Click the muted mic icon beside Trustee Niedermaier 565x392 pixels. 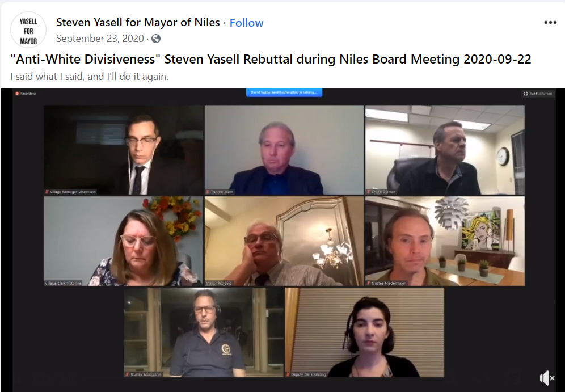[x=369, y=283]
